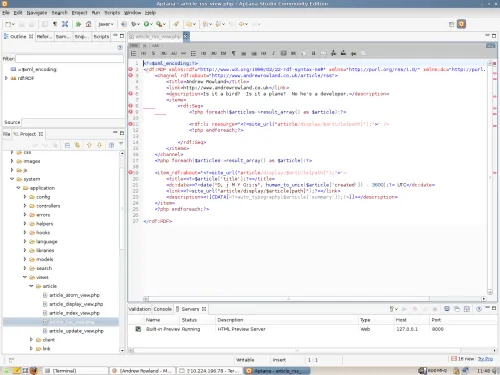Click the Status column header in Servers
Image resolution: width=500 pixels, height=375 pixels.
point(197,320)
